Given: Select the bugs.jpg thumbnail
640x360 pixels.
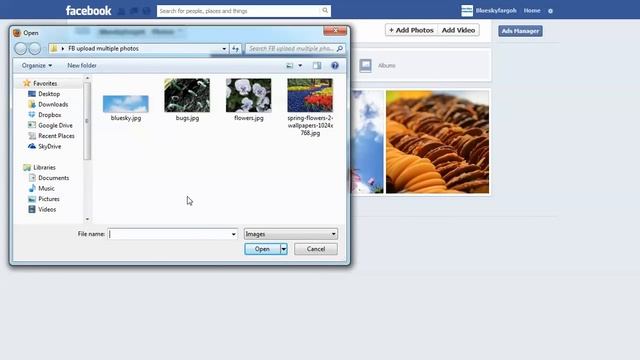Looking at the screenshot, I should pos(187,96).
